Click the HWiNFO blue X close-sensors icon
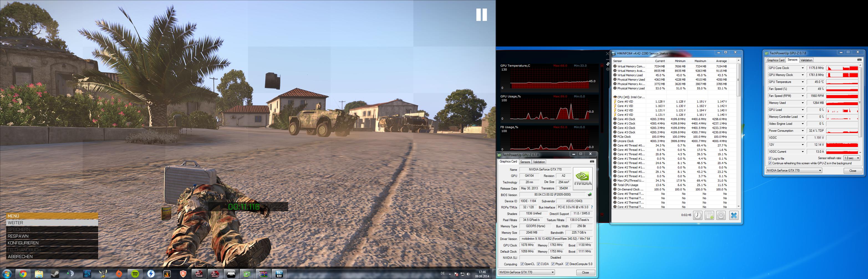The width and height of the screenshot is (868, 279). (x=734, y=215)
